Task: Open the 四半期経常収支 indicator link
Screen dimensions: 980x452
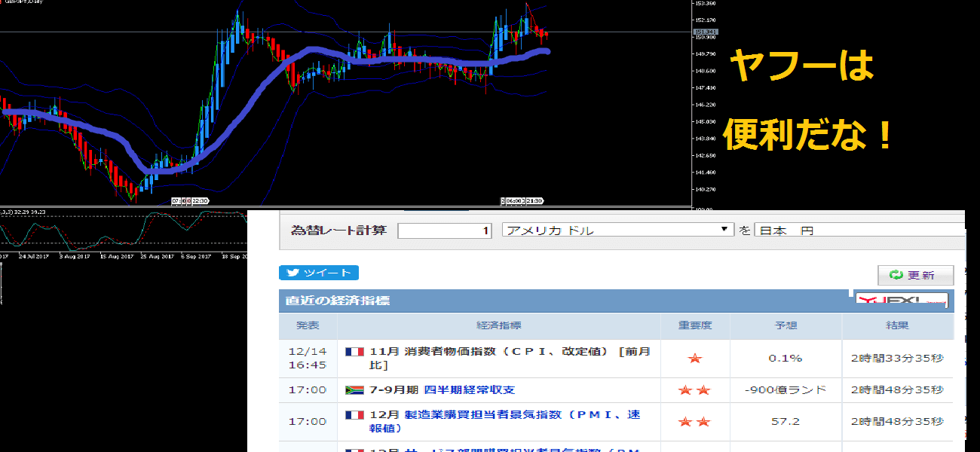Action: (470, 390)
